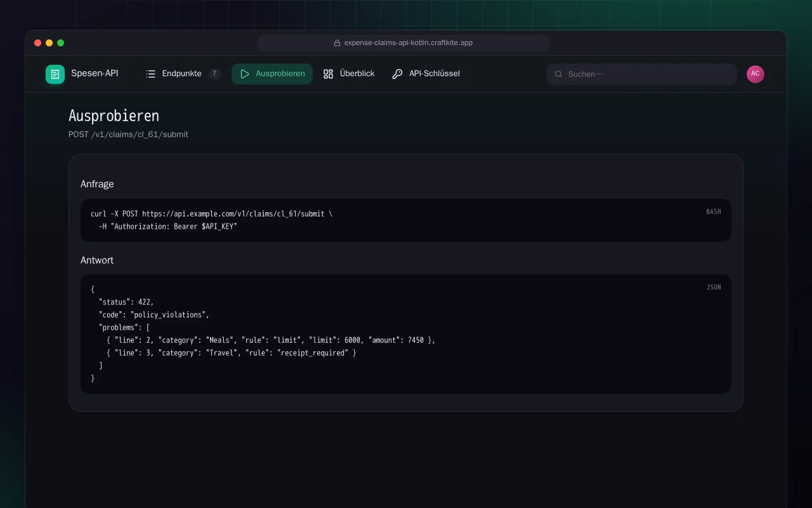Click the JSON language label
The width and height of the screenshot is (812, 508).
[714, 288]
